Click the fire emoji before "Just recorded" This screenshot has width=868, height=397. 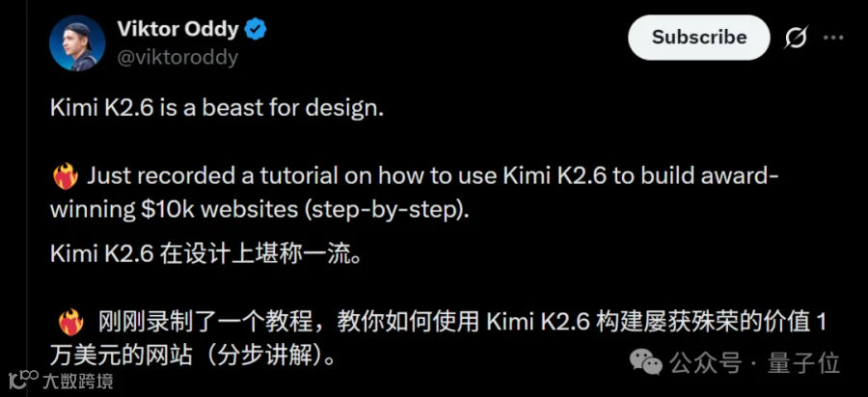pos(66,177)
